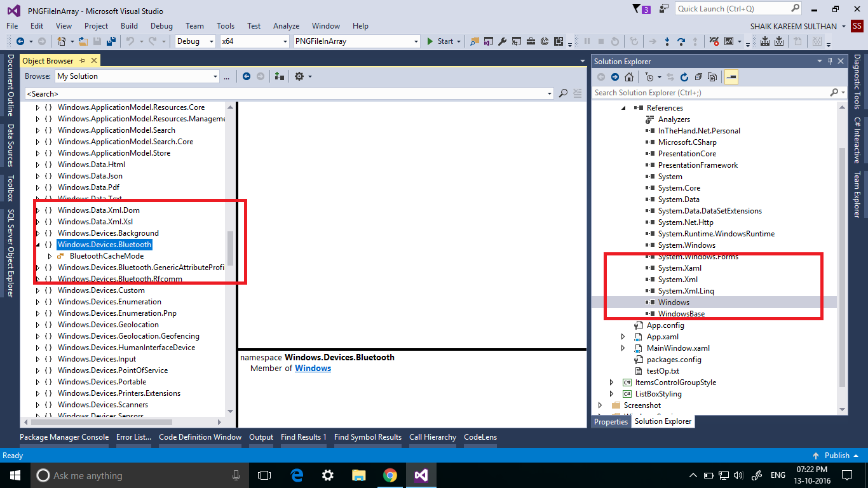Image resolution: width=868 pixels, height=488 pixels.
Task: Open PNGFileInArray startup project dropdown
Action: click(416, 41)
